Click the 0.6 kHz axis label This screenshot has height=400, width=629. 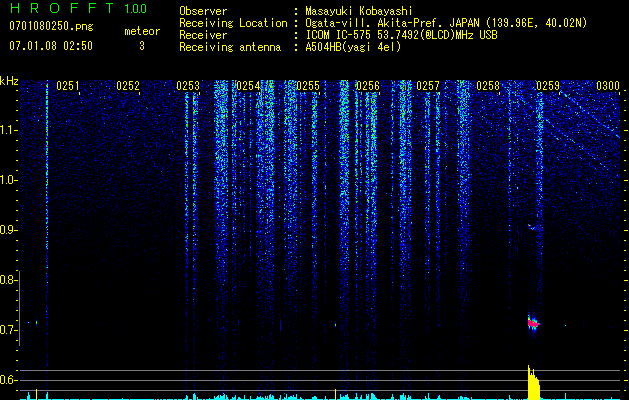(7, 380)
